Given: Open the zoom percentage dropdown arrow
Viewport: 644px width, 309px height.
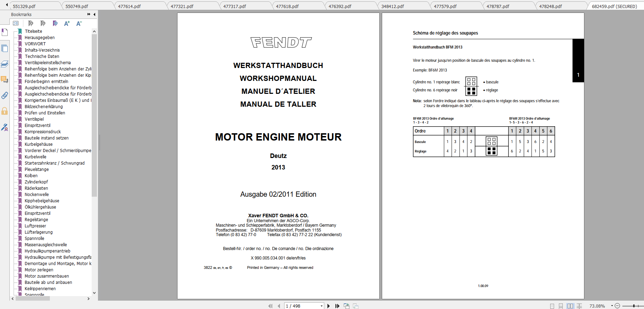Looking at the screenshot, I should 612,306.
